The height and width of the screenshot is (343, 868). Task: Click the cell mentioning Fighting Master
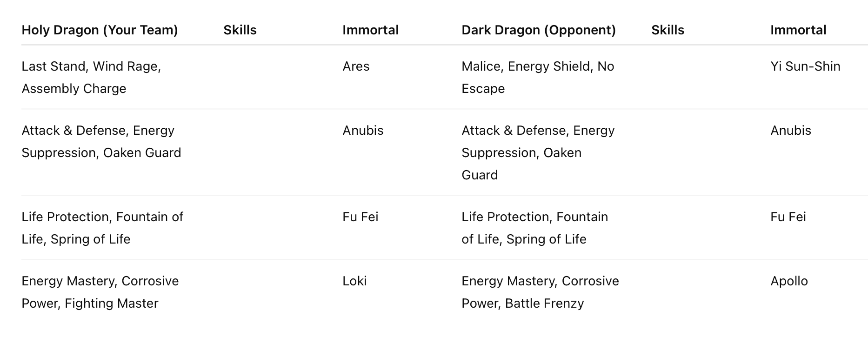coord(100,292)
